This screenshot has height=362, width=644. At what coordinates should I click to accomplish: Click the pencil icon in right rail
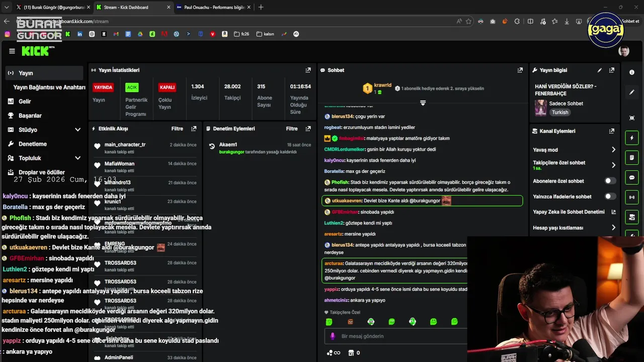(x=632, y=93)
